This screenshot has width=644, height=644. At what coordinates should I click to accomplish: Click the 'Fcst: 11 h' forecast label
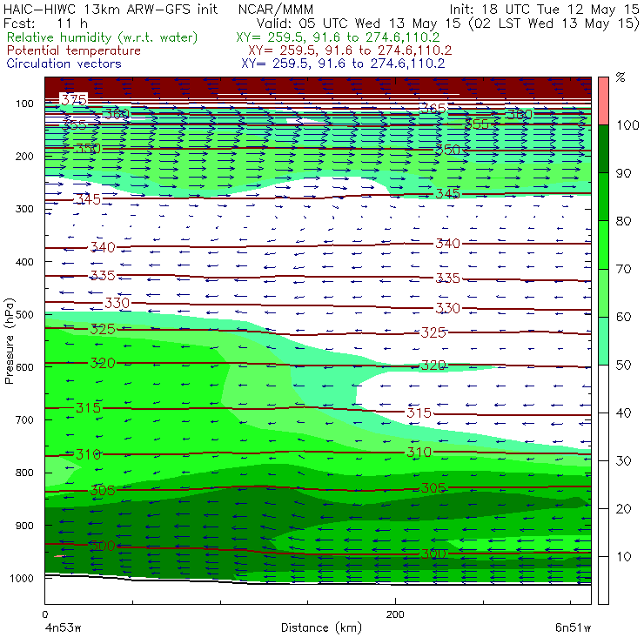[45, 23]
